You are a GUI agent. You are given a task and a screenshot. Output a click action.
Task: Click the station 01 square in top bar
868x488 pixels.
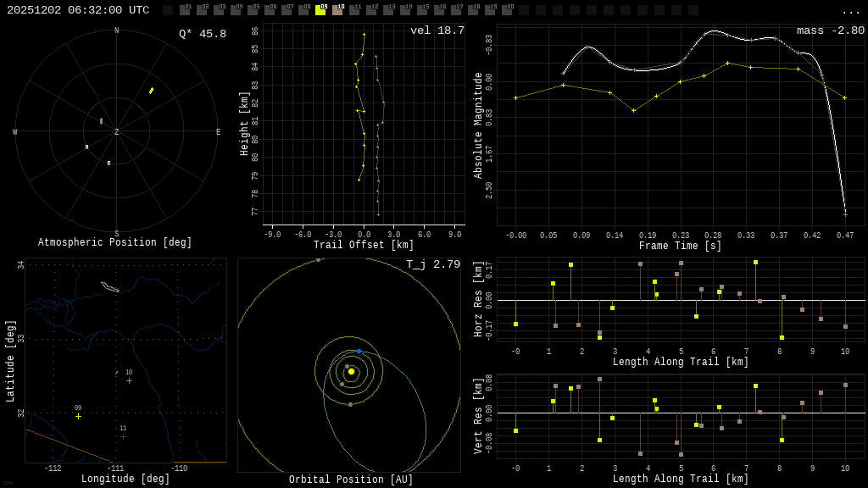(x=185, y=10)
